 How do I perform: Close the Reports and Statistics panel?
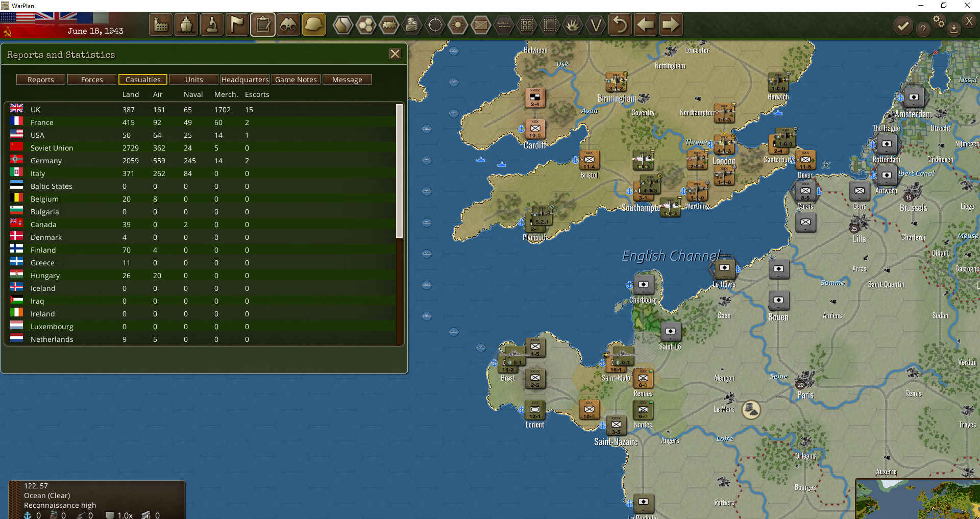coord(395,54)
